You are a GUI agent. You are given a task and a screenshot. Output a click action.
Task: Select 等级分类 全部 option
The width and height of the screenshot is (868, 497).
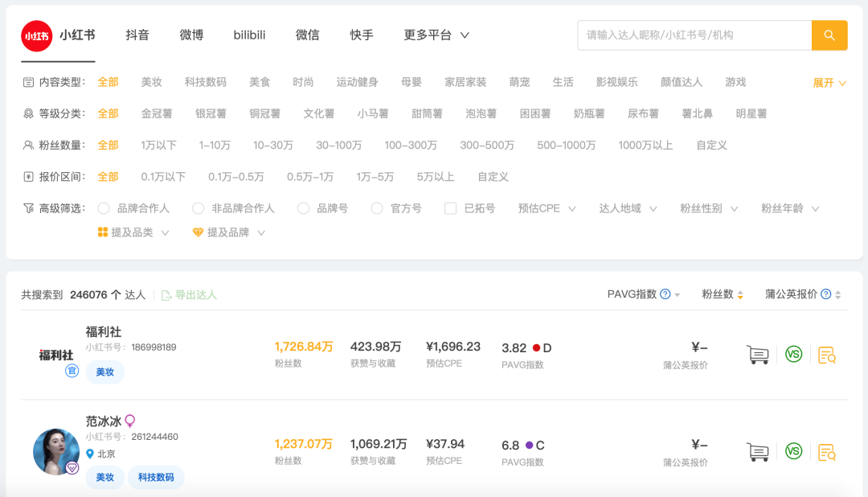tap(108, 113)
